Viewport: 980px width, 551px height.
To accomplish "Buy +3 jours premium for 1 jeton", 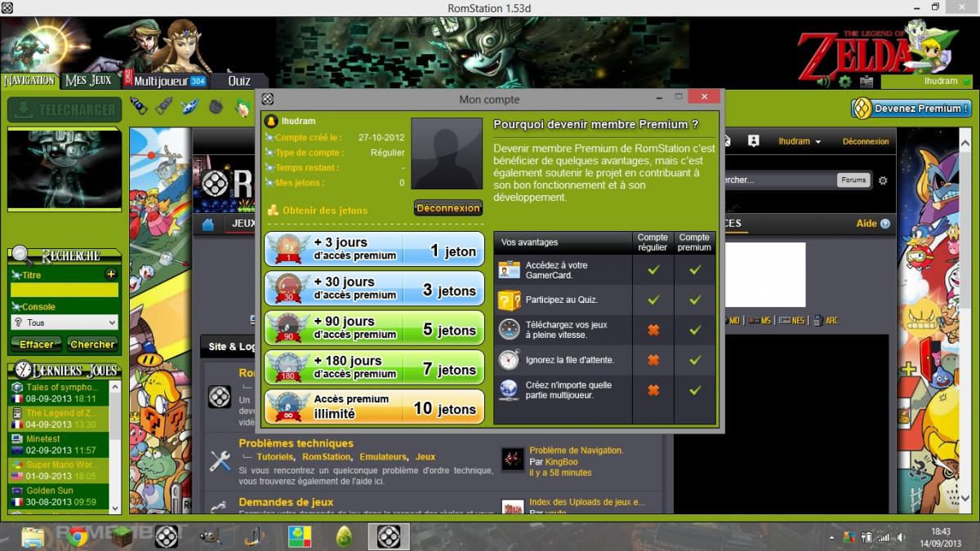I will pyautogui.click(x=374, y=249).
